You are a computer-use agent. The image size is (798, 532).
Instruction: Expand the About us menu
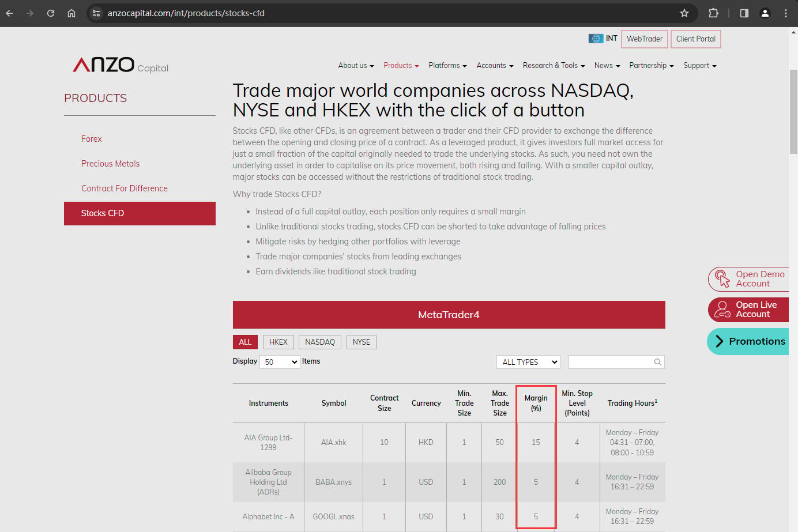(356, 66)
